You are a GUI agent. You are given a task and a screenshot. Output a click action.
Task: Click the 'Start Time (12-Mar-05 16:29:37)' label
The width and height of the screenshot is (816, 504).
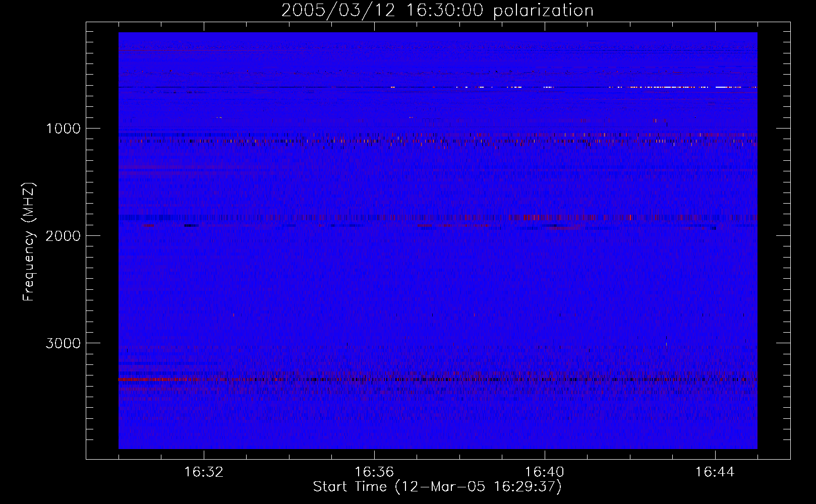[437, 487]
